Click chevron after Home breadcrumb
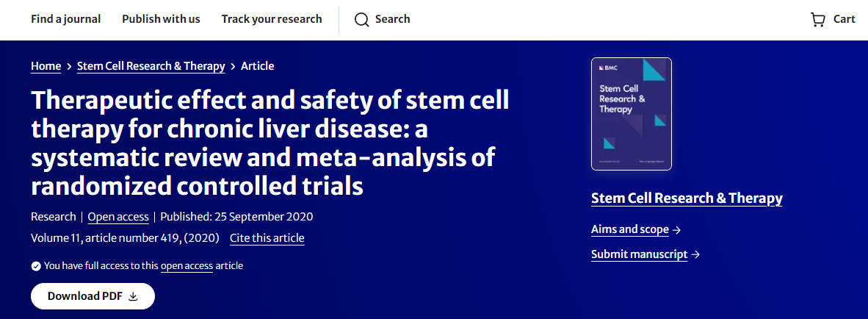 pyautogui.click(x=69, y=66)
